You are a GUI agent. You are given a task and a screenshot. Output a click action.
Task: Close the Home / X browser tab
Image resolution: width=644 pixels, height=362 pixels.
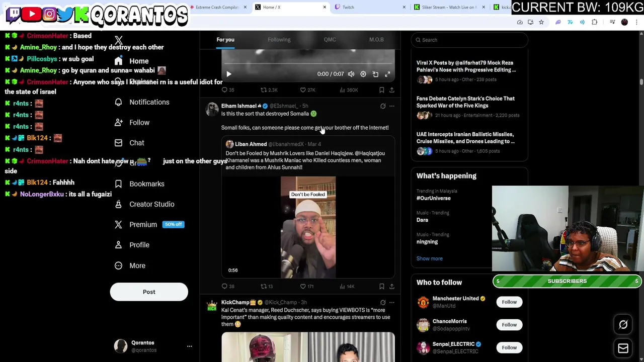324,7
